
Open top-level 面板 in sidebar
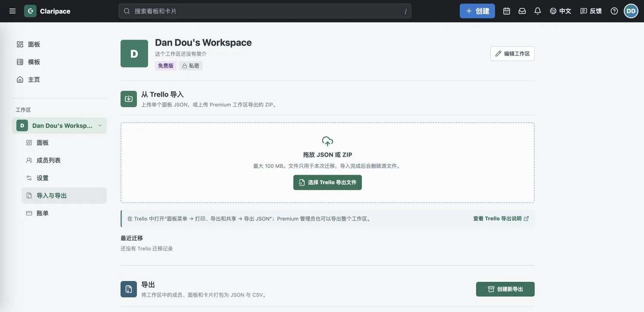coord(59,44)
